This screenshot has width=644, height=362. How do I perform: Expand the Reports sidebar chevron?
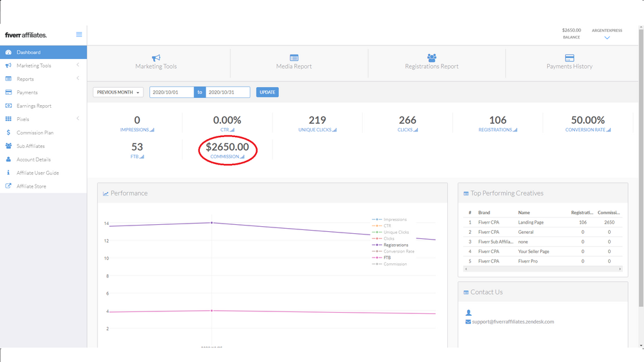point(78,78)
